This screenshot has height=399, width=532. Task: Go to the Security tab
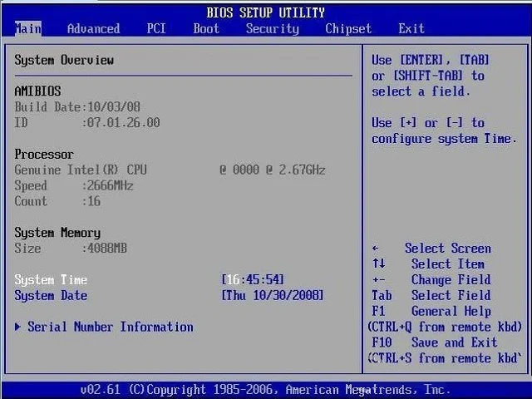273,29
